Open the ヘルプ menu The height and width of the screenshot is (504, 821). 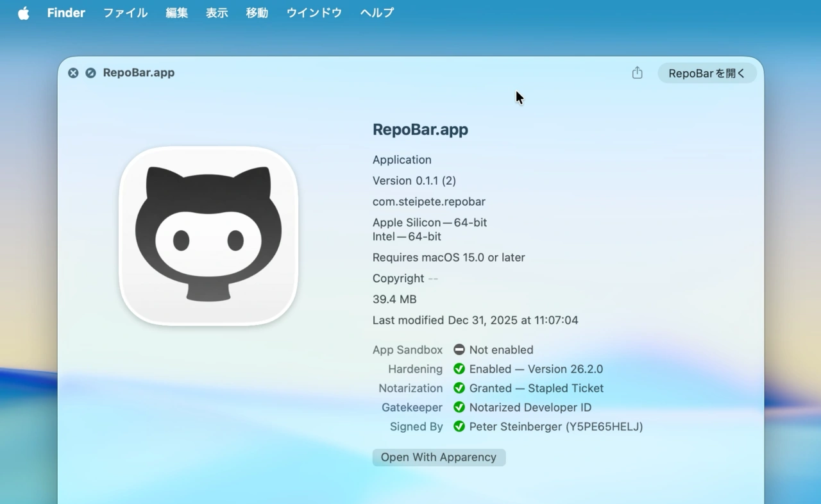pyautogui.click(x=377, y=13)
